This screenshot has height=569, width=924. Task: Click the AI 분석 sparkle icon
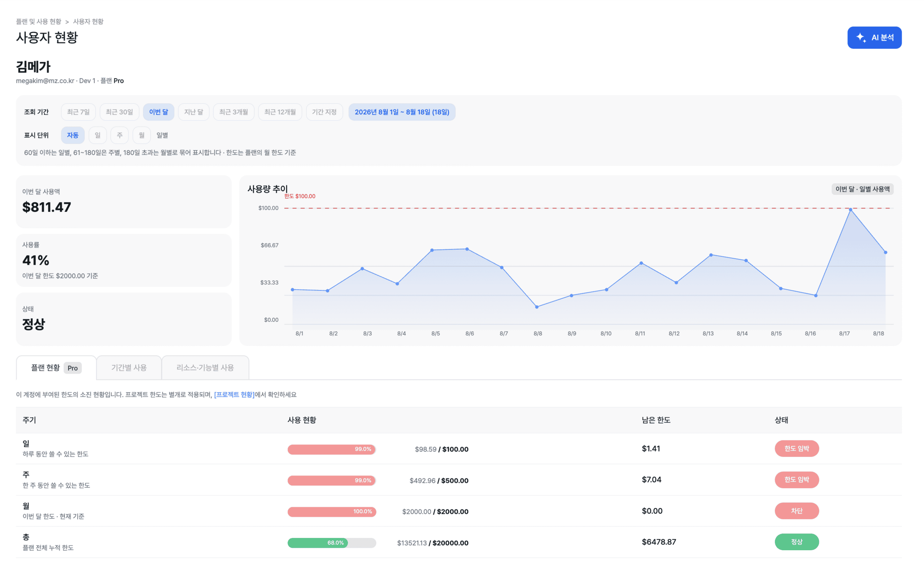pos(861,38)
